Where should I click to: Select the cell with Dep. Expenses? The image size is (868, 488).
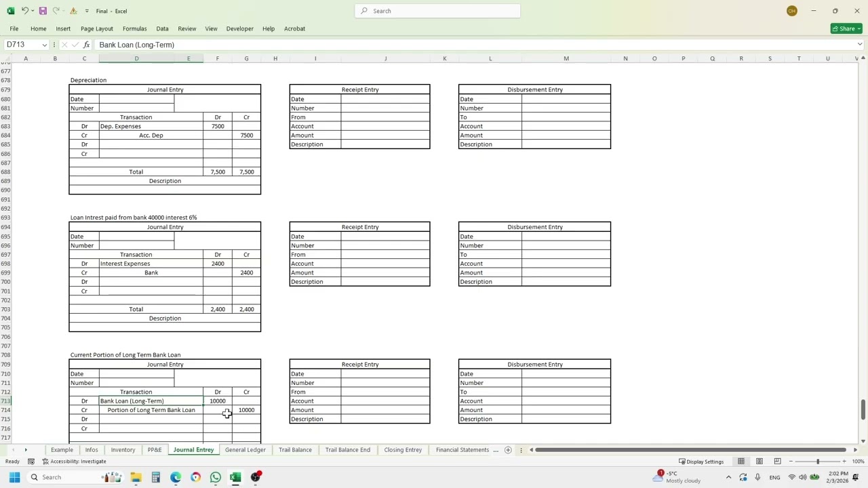point(151,126)
